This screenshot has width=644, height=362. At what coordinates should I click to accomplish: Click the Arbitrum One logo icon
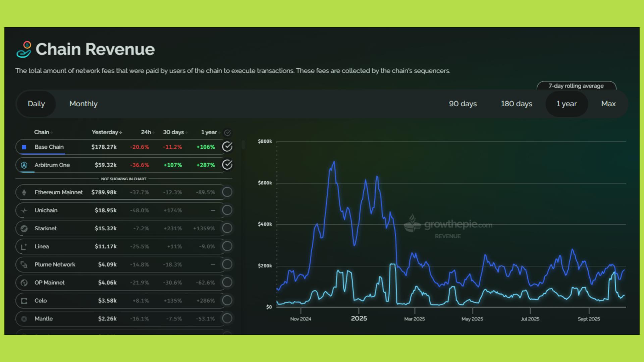tap(24, 165)
